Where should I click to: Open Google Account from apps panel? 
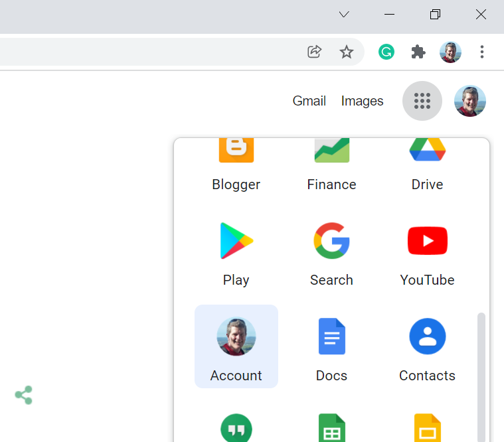[236, 346]
